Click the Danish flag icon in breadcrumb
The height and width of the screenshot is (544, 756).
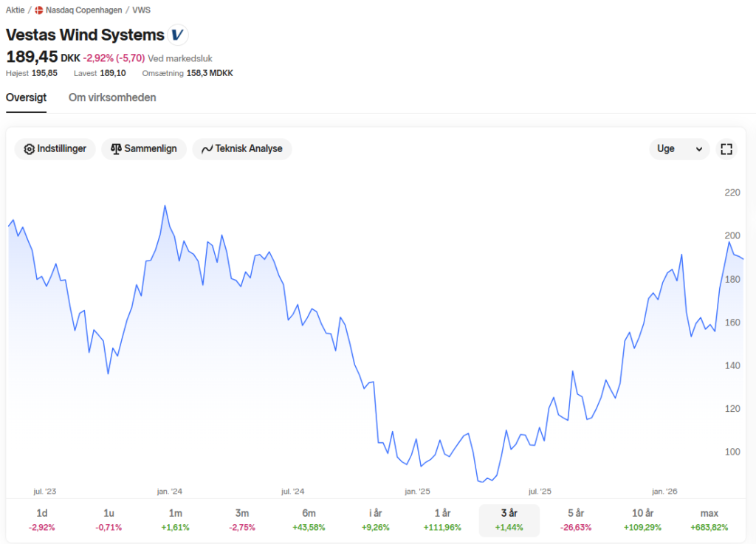pyautogui.click(x=39, y=10)
